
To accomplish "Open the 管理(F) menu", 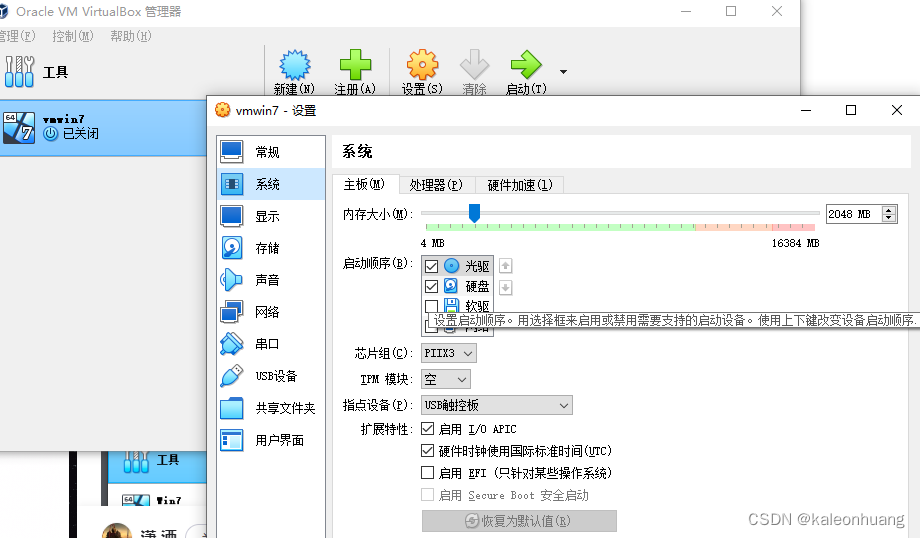I will point(16,36).
